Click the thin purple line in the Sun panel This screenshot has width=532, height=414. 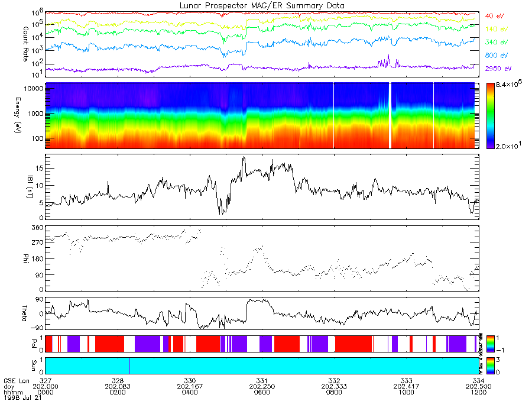pos(129,366)
